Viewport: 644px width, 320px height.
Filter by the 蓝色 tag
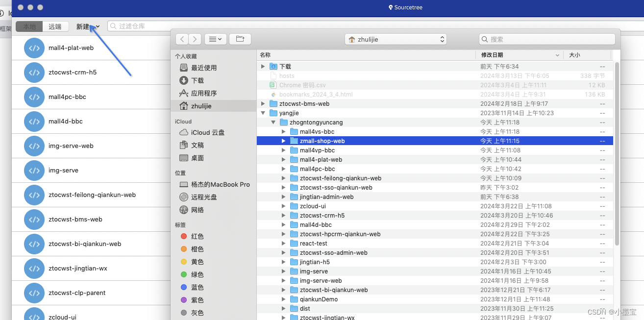(198, 287)
